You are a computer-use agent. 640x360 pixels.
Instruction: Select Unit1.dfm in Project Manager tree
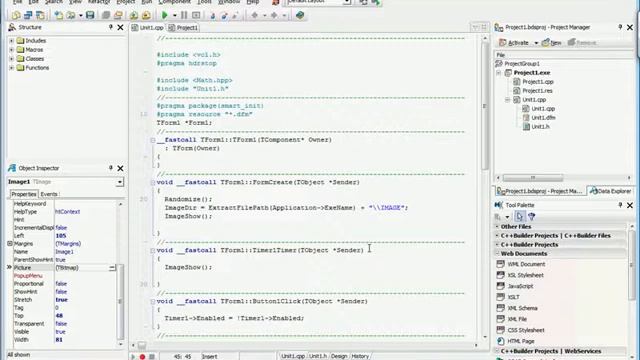coord(543,118)
